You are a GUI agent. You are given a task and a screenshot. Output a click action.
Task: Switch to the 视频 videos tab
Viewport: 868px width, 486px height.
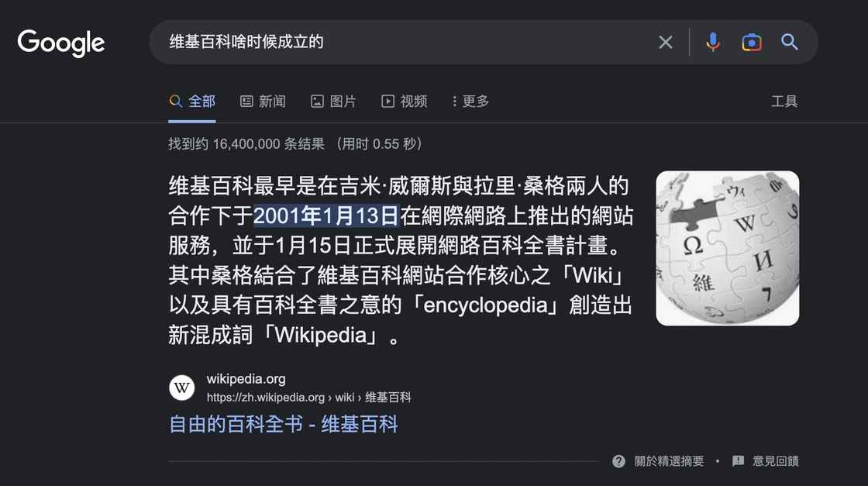coord(404,102)
